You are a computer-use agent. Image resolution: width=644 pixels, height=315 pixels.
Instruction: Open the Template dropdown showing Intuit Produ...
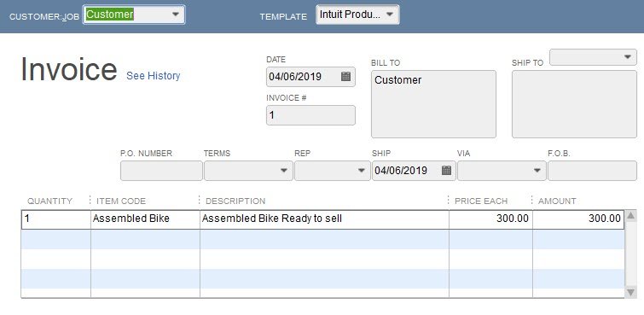(x=390, y=15)
